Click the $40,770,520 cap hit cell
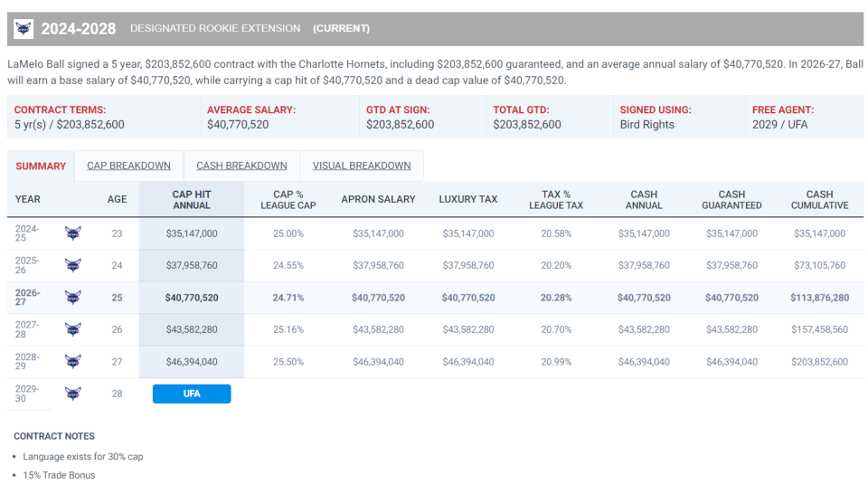Screen dimensions: 868x485 tap(192, 298)
